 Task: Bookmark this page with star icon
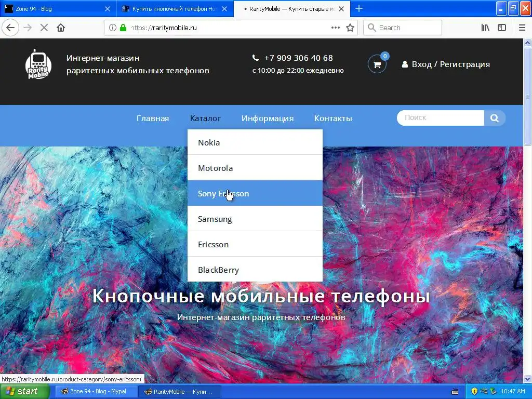tap(350, 28)
